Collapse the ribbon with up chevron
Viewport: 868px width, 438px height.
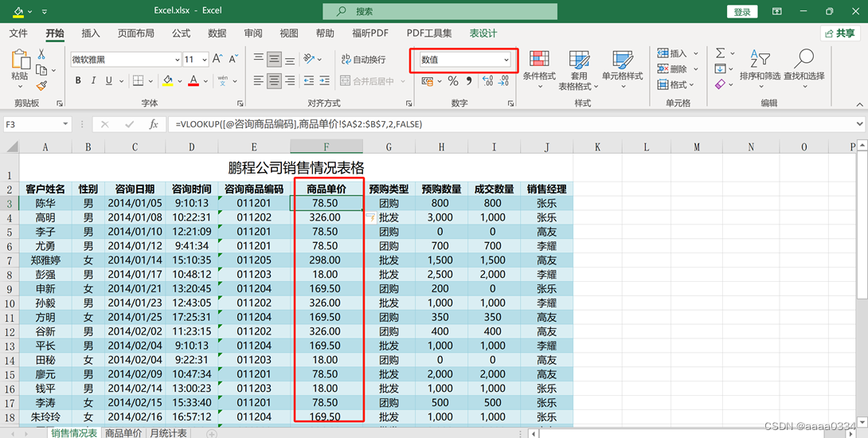859,104
